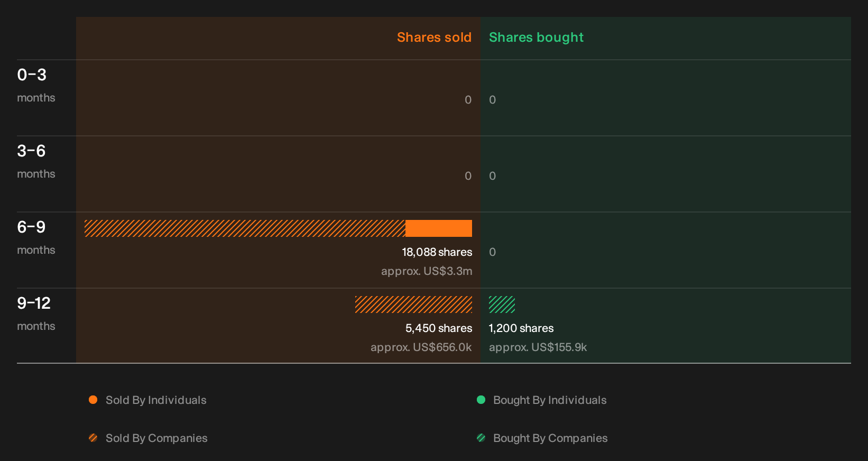Viewport: 868px width, 461px height.
Task: Select the Bought By Companies legend label
Action: pos(550,438)
